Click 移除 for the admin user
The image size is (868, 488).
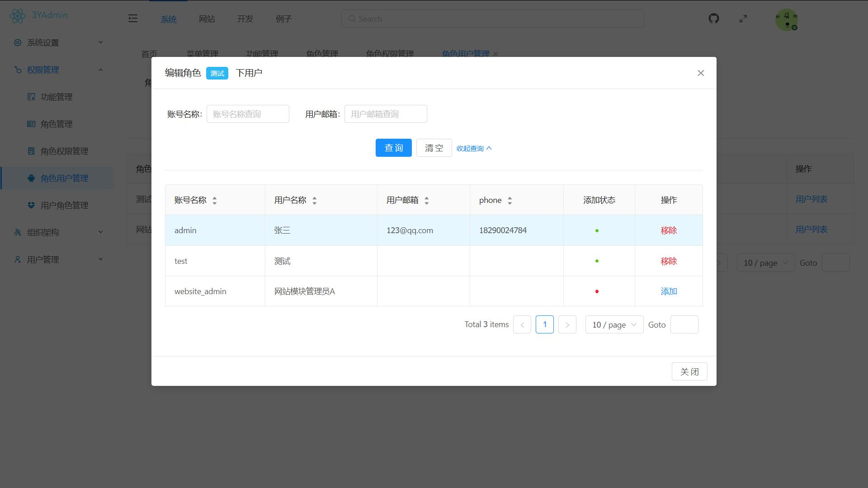(668, 230)
